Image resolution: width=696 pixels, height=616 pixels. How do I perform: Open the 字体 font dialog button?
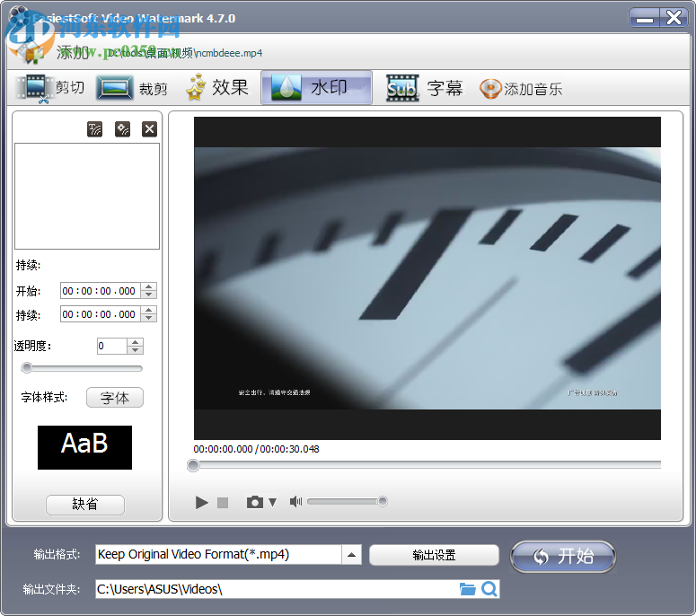tap(115, 398)
